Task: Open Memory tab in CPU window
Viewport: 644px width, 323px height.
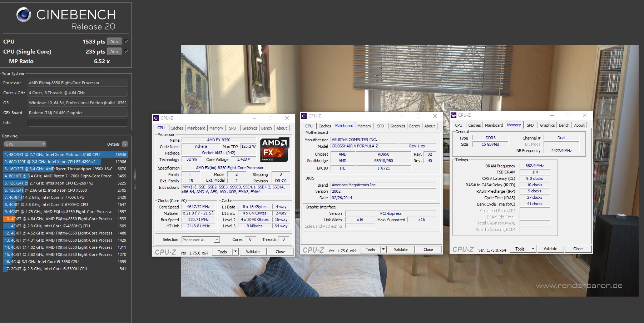Action: (216, 128)
